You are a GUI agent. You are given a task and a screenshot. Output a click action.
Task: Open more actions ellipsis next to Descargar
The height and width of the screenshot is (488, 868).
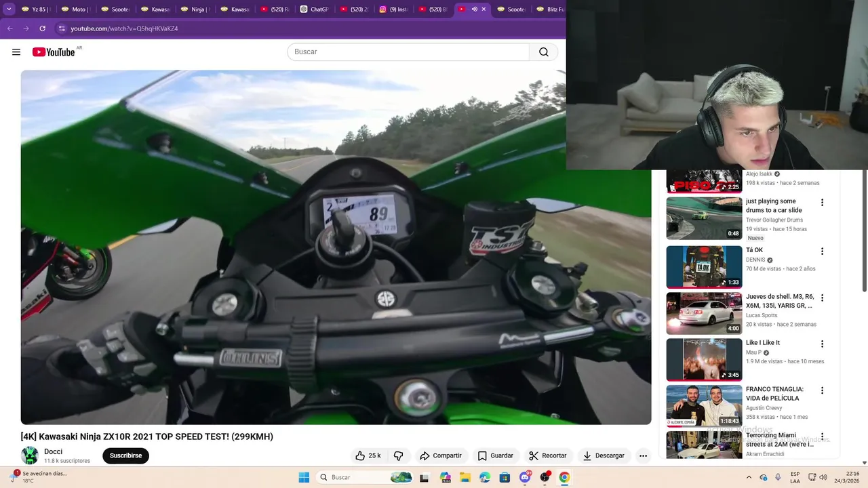[x=643, y=455]
